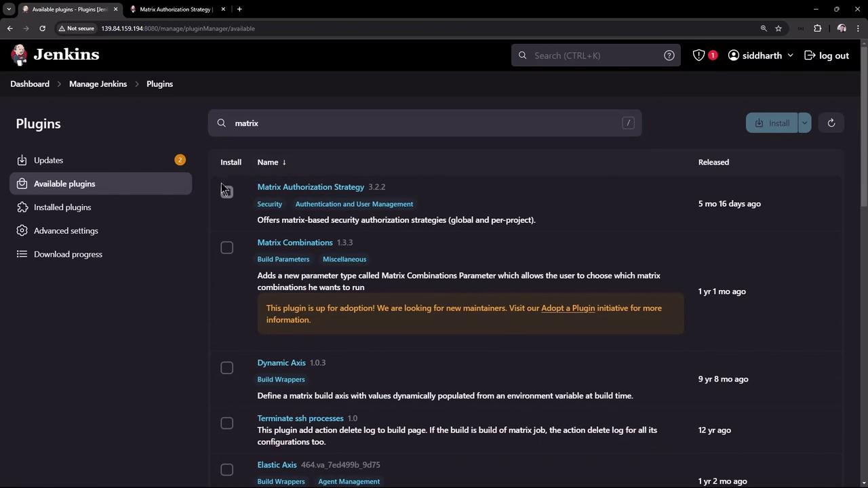Click the Updates sidebar icon

point(22,161)
